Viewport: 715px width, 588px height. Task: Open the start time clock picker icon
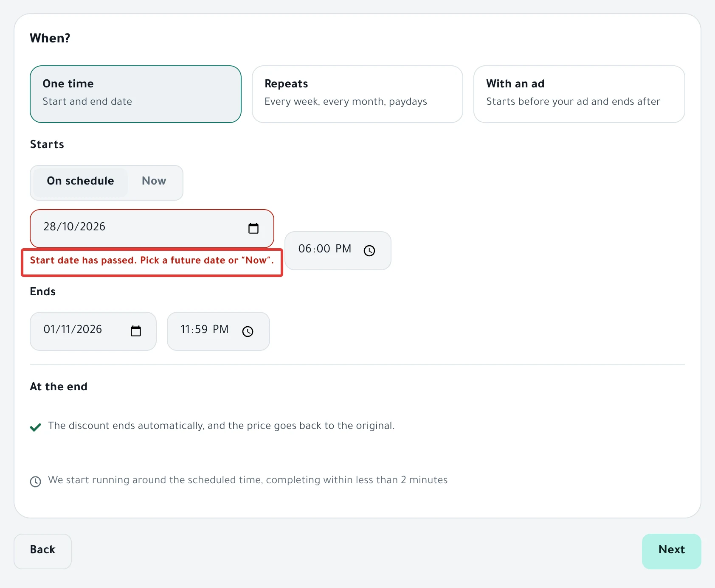tap(369, 251)
